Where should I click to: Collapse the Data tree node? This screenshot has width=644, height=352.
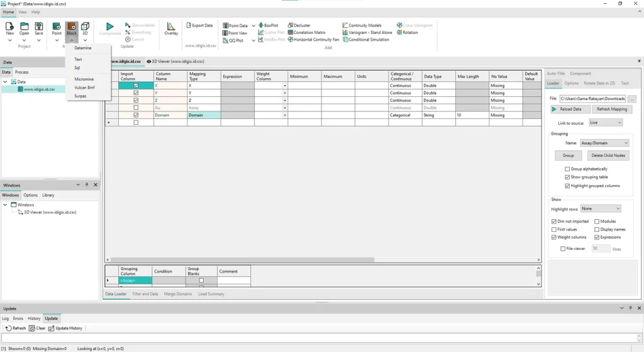pyautogui.click(x=5, y=82)
